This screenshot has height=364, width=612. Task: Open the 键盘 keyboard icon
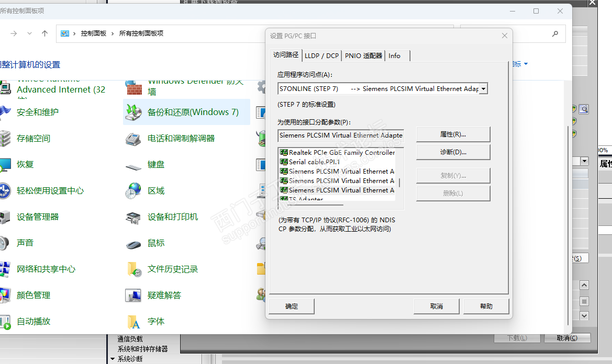[x=133, y=167]
